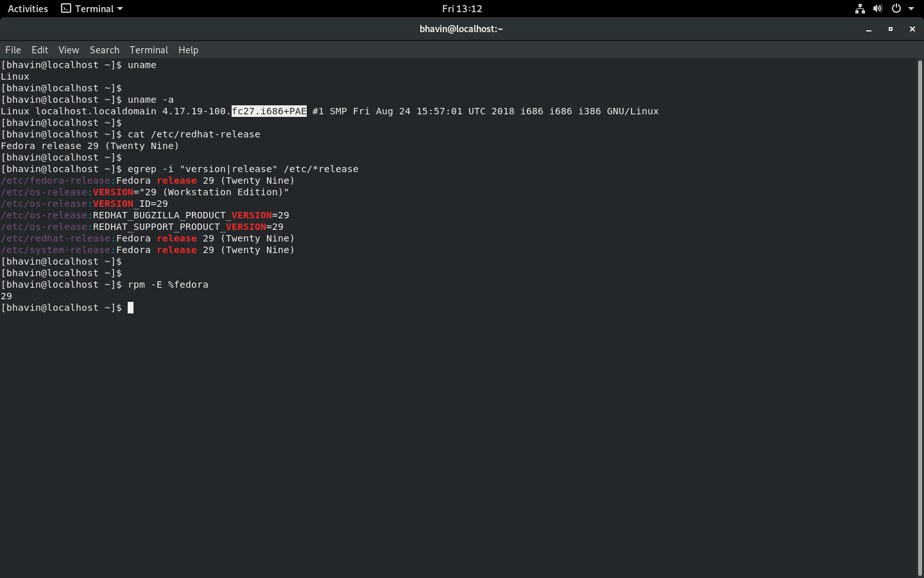
Task: Click the Fedora release 29 output line
Action: [x=89, y=146]
